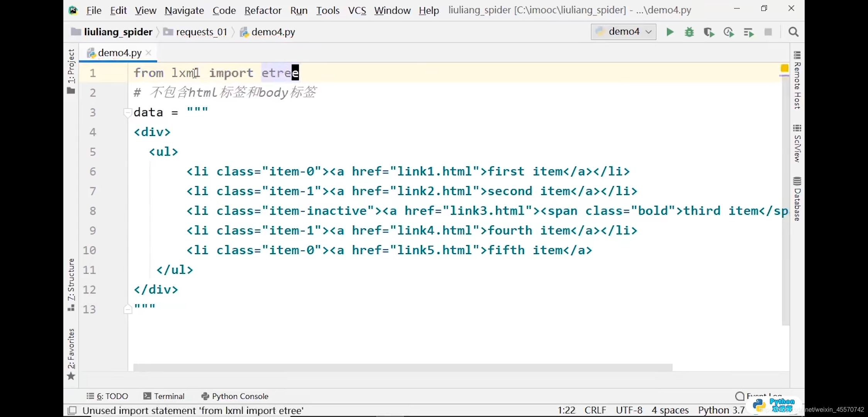Open the concurrency diagram run icon

[748, 32]
